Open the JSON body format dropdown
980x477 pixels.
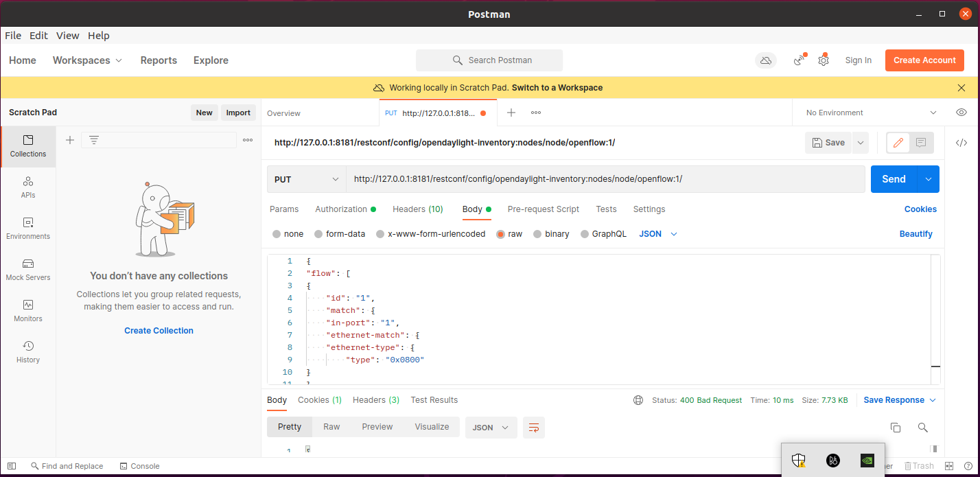tap(658, 234)
